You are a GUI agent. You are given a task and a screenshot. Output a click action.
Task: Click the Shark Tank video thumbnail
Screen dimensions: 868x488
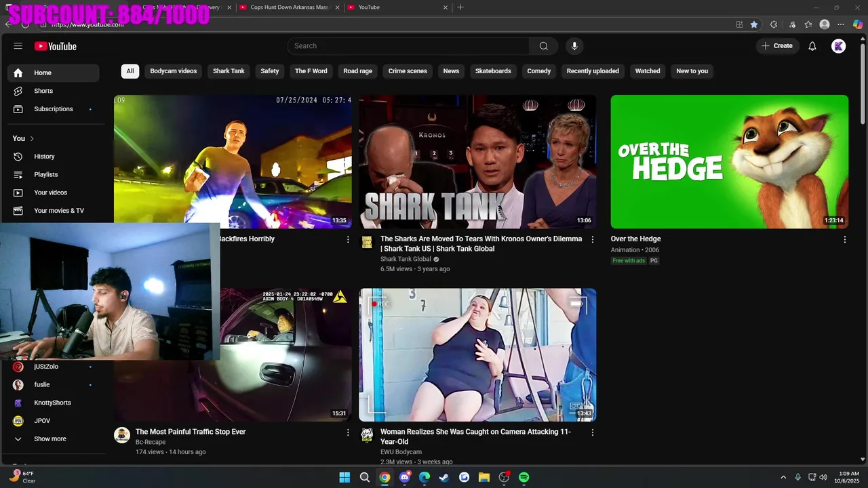(x=477, y=161)
